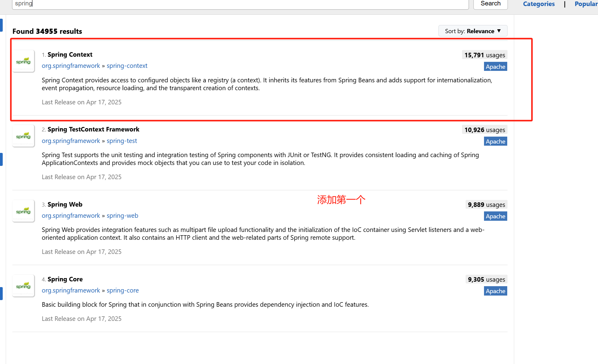Click the Spring Web logo icon

(x=24, y=211)
